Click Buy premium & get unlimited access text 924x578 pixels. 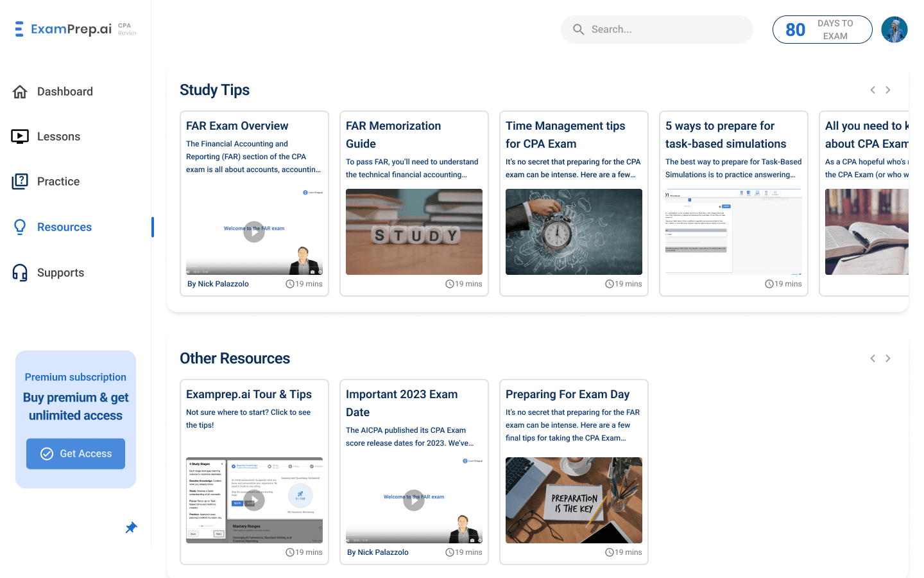76,407
